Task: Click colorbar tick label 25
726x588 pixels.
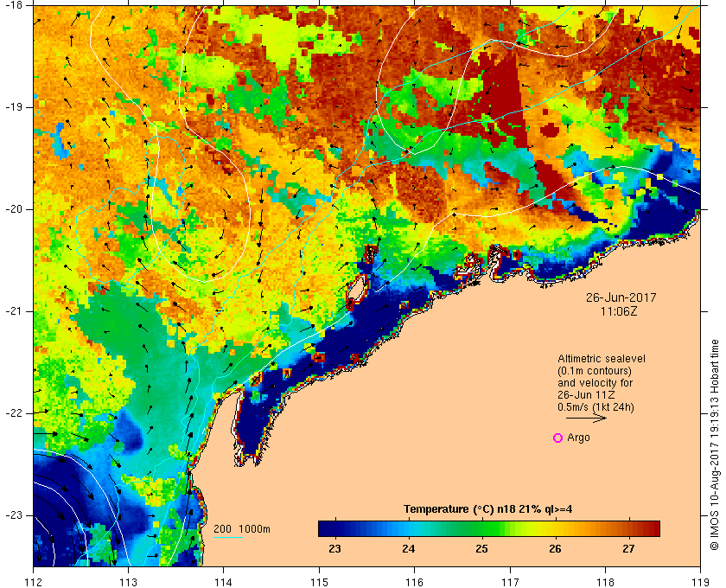Action: click(482, 549)
